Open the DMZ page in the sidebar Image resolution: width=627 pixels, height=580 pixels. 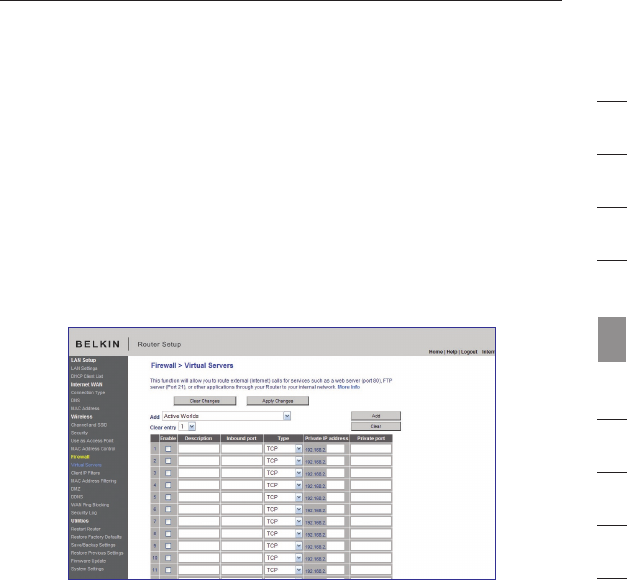(76, 489)
